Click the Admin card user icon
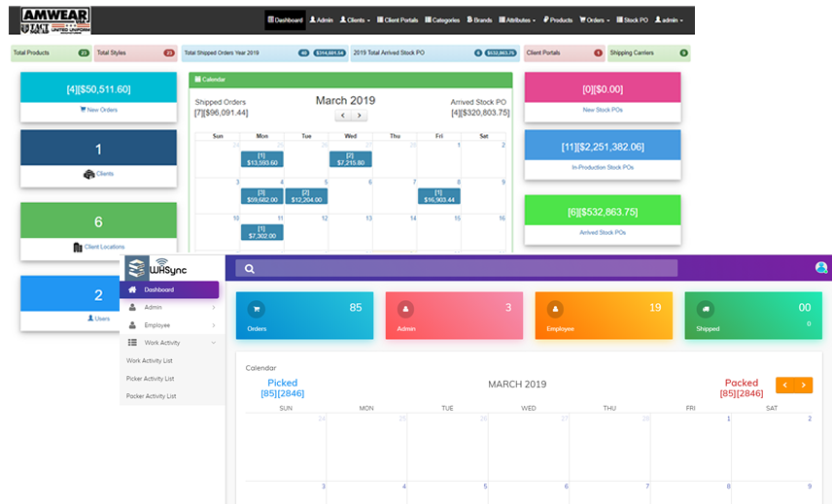The height and width of the screenshot is (504, 832). coord(406,309)
